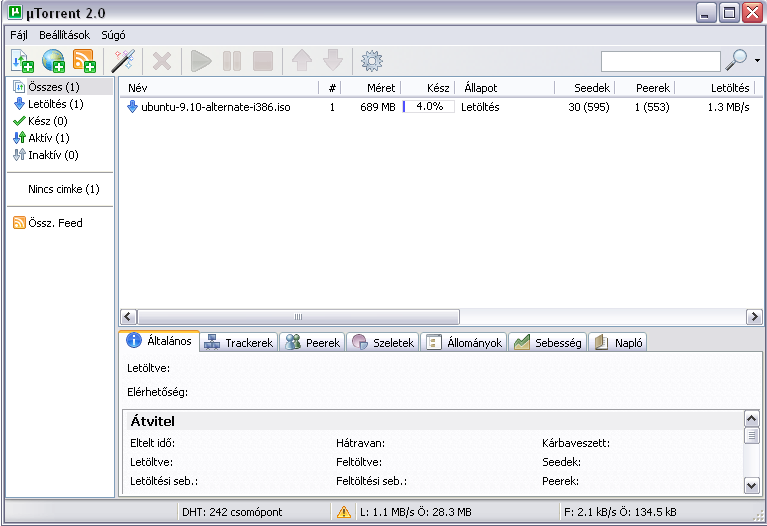Select the ubuntu-9.10-alternate-i386.iso torrent row
Screen dimensions: 767x526
pyautogui.click(x=439, y=107)
